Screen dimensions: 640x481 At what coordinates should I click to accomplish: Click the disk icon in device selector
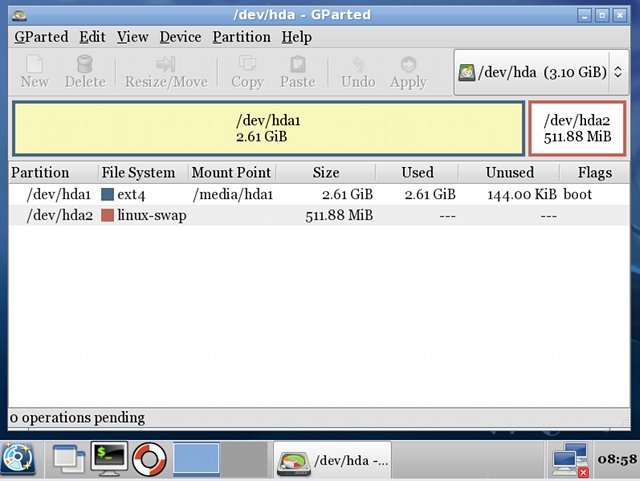click(467, 73)
